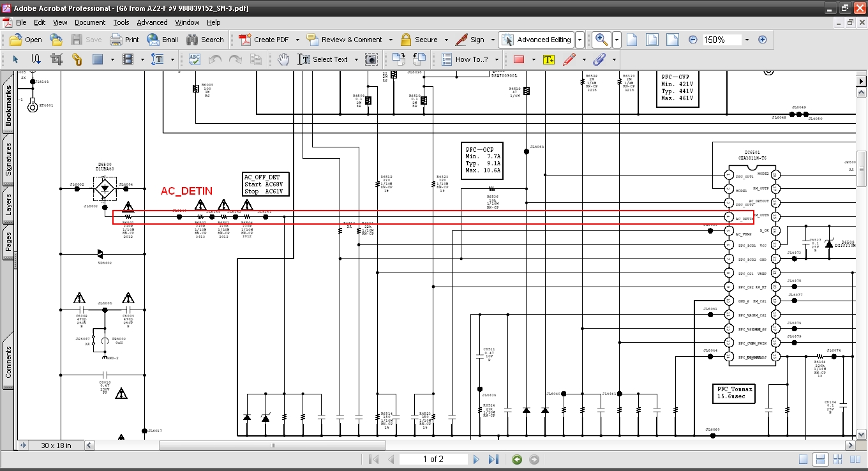Select the Link chain tool
The width and height of the screenshot is (868, 471).
(77, 59)
